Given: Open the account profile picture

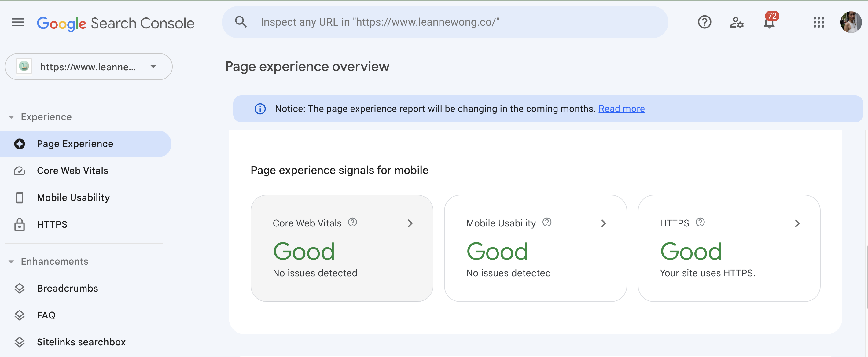Looking at the screenshot, I should pyautogui.click(x=851, y=22).
